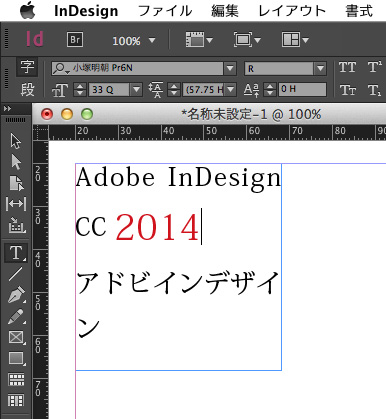Open the view options dropdown
Image resolution: width=386 pixels, height=419 pixels.
tap(199, 40)
